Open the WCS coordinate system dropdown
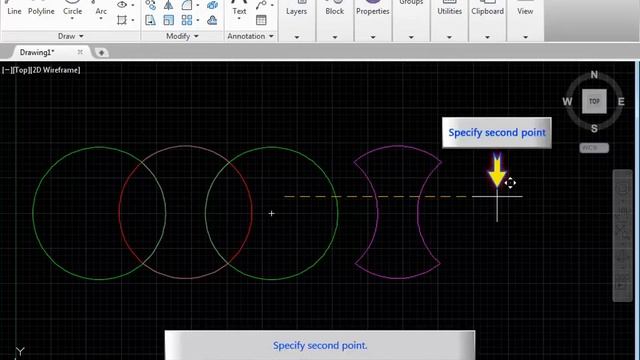640x360 pixels. click(x=594, y=148)
